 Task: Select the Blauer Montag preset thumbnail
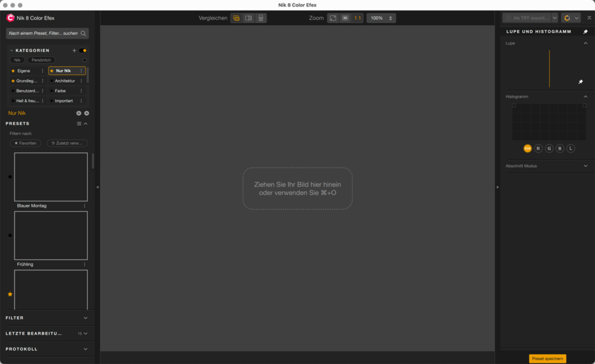tap(51, 177)
